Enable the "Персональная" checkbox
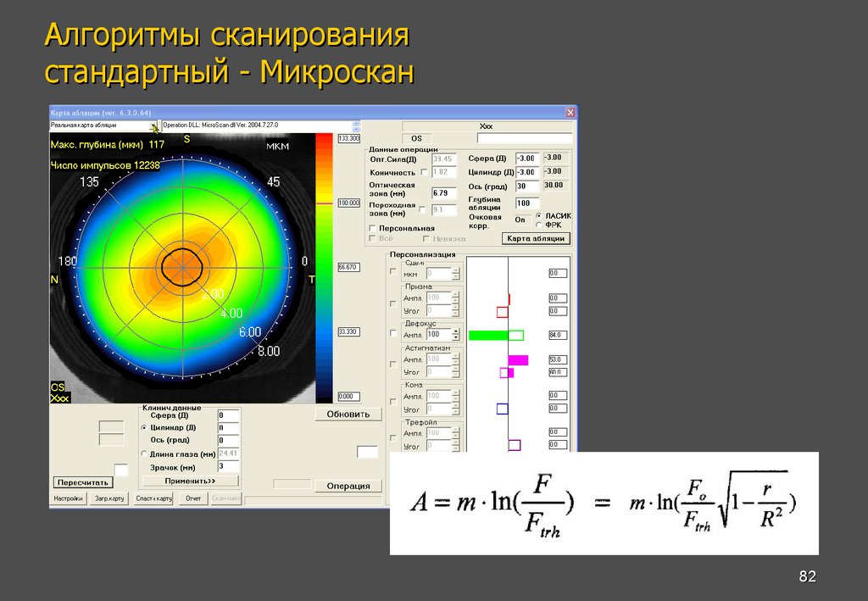This screenshot has width=868, height=601. (372, 228)
